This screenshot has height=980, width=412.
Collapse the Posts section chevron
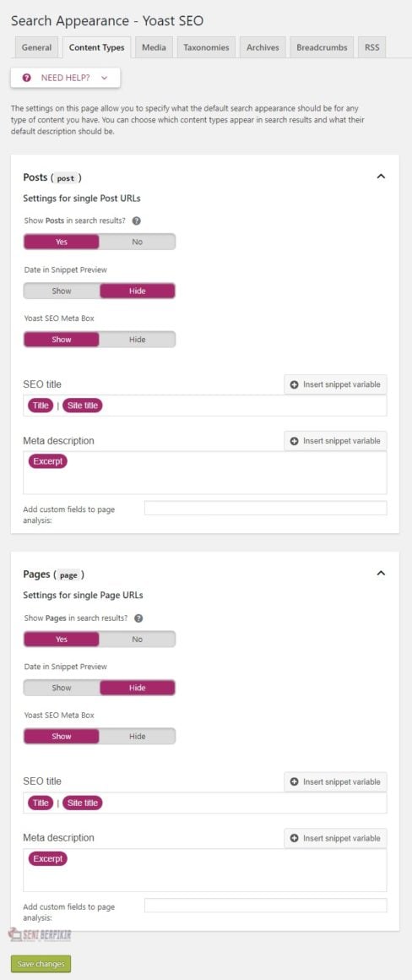[382, 177]
